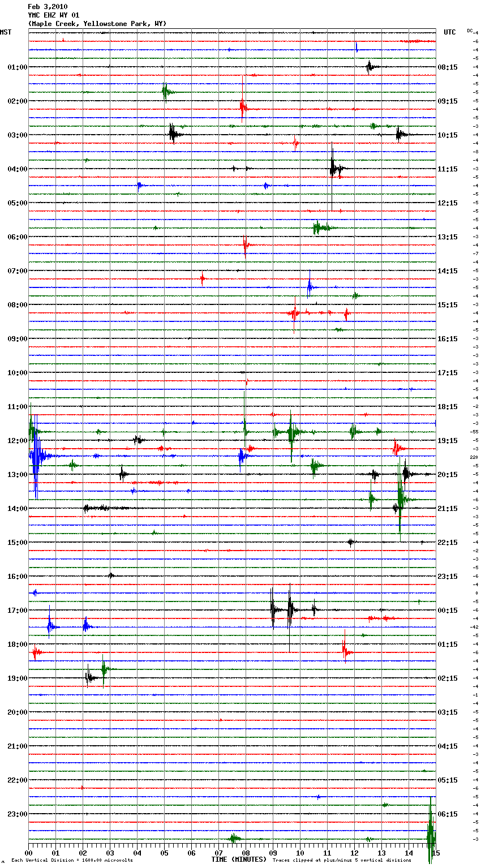The height and width of the screenshot is (868, 481).
Task: Click the vertical division microvolts scale note
Action: tap(72, 861)
